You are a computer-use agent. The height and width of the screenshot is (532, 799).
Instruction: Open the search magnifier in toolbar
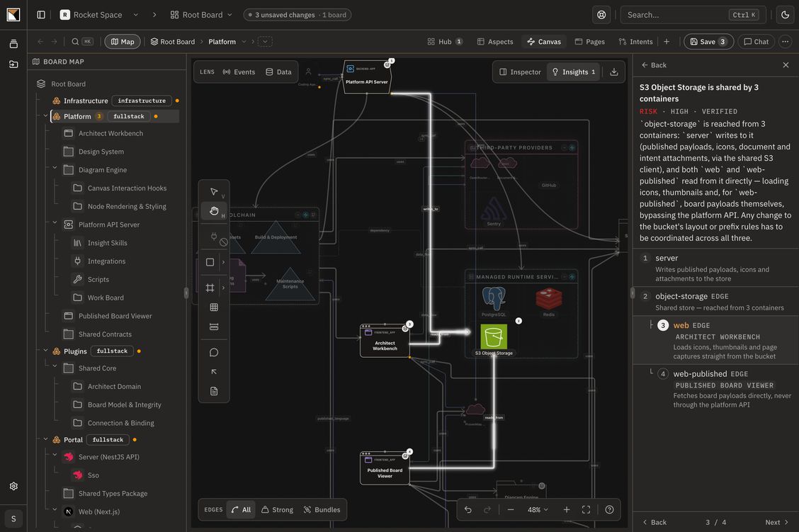[x=75, y=41]
